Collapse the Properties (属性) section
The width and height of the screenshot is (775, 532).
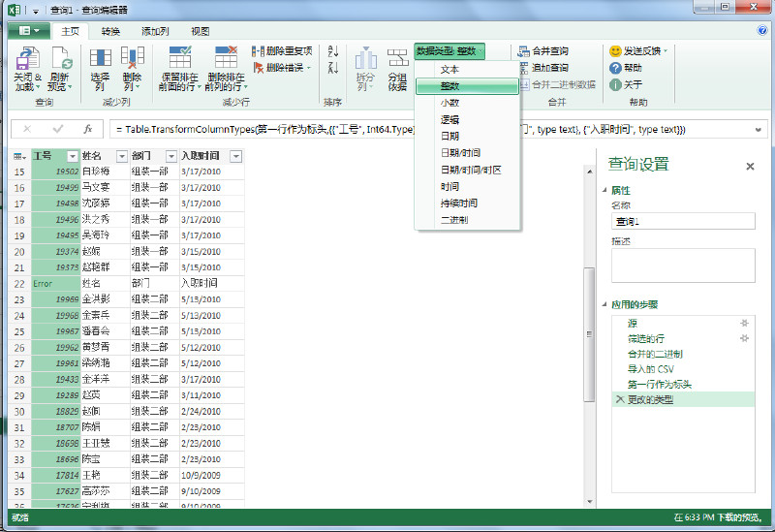tap(604, 190)
